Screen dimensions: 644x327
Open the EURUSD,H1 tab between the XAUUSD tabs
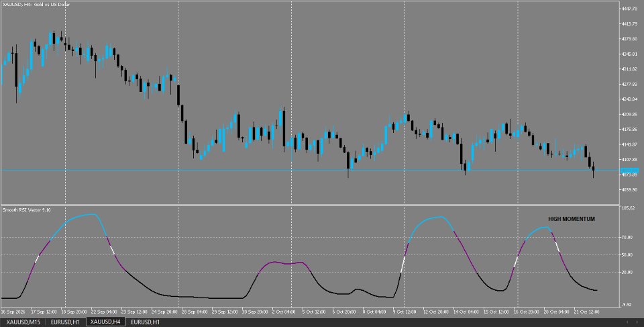pyautogui.click(x=65, y=322)
